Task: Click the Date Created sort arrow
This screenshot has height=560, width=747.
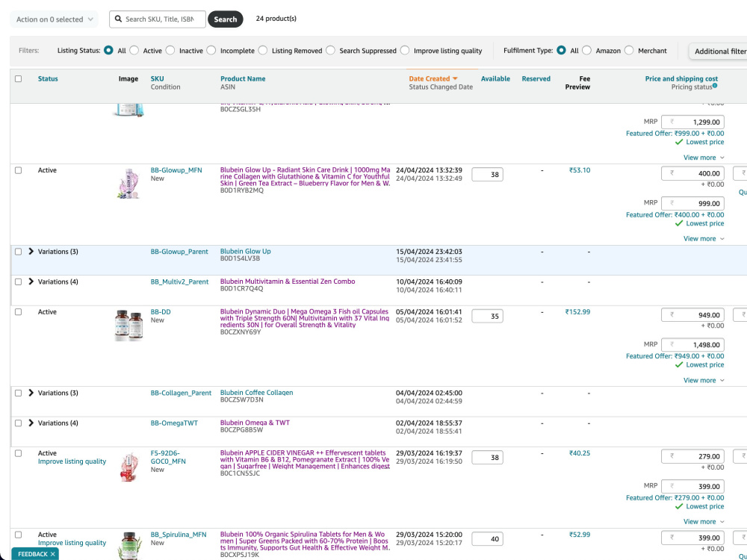Action: [455, 78]
